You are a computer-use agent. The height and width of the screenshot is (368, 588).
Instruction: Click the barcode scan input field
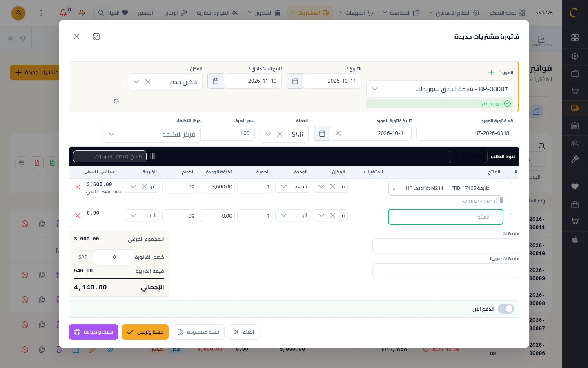tap(110, 156)
